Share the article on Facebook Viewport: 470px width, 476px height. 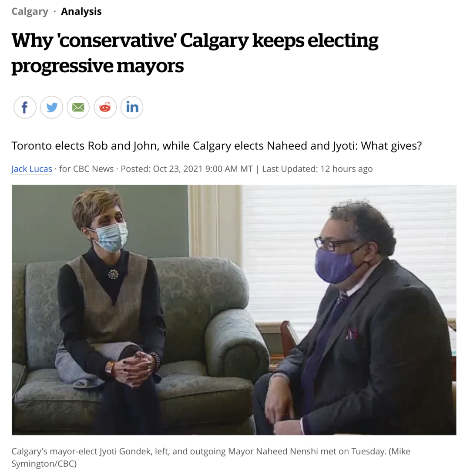pyautogui.click(x=25, y=107)
